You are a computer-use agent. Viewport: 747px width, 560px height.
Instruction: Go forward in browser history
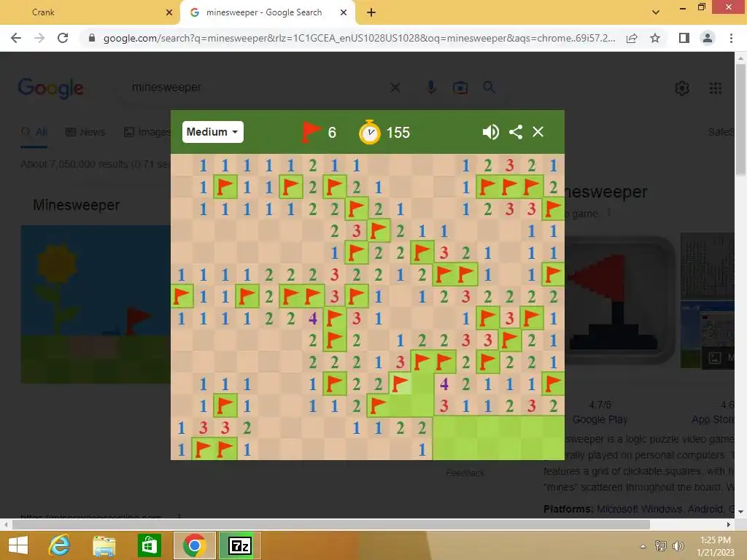[39, 38]
